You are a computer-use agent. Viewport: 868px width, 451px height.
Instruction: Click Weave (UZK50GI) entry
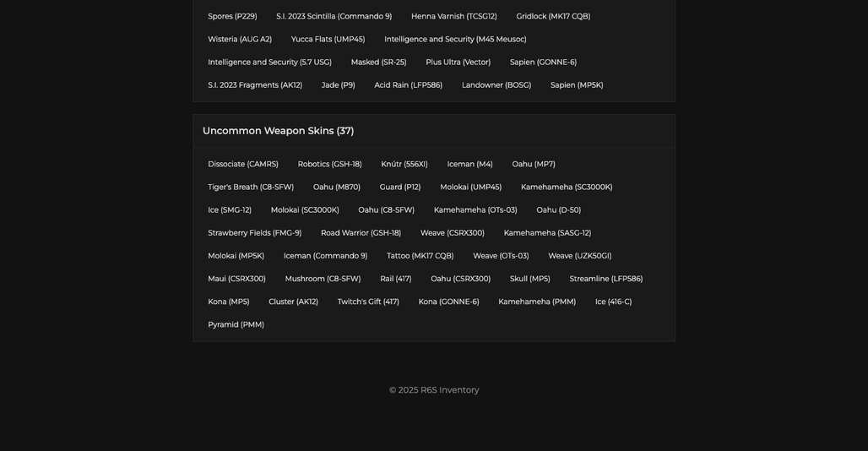coord(579,256)
